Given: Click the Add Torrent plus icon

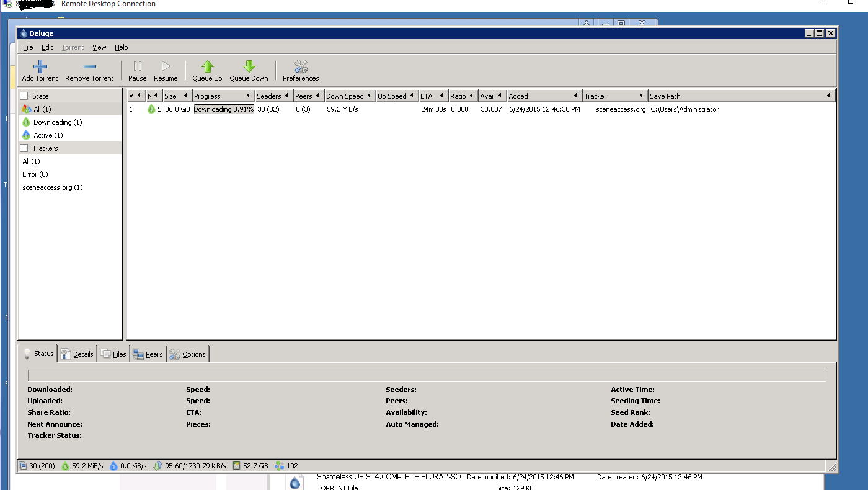Looking at the screenshot, I should (x=40, y=66).
